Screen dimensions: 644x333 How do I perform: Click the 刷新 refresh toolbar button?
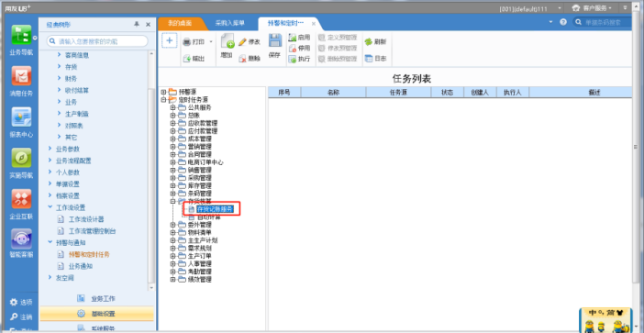coord(375,42)
